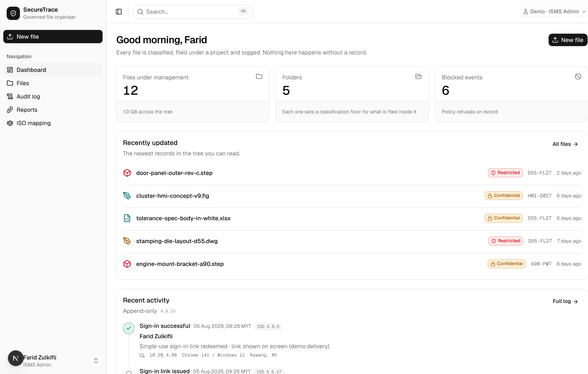The height and width of the screenshot is (374, 588).
Task: Open ISO mapping page
Action: pos(53,123)
